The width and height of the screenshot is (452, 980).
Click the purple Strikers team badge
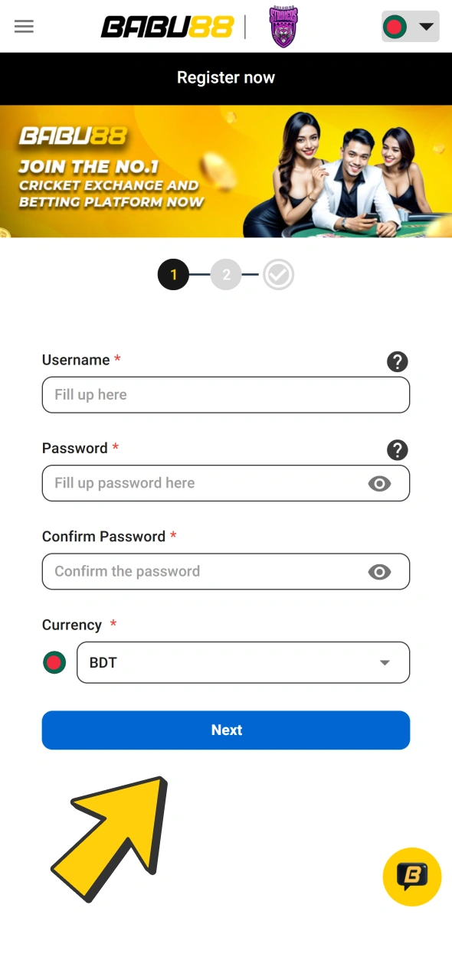point(283,27)
